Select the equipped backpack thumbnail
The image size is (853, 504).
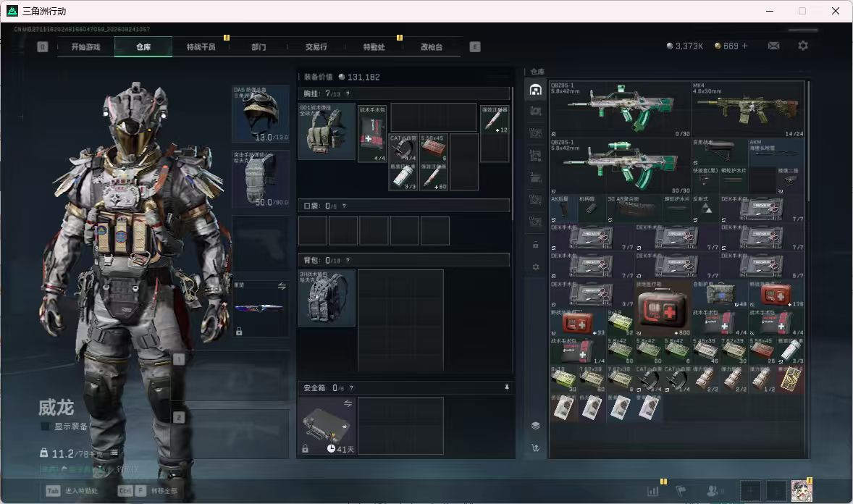pyautogui.click(x=327, y=298)
